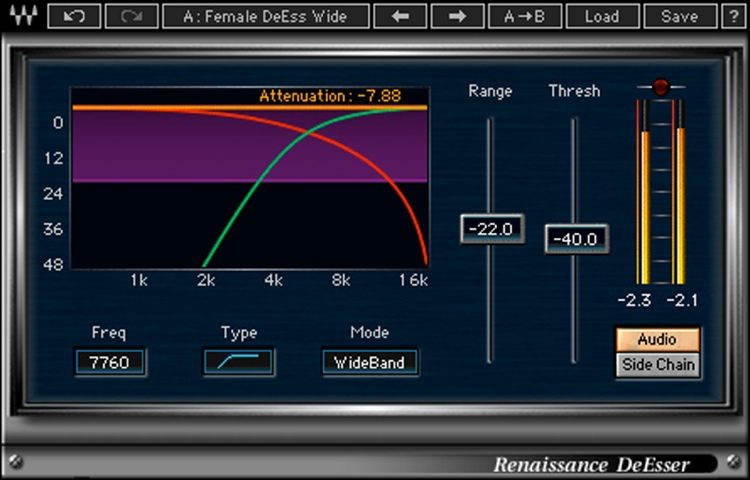Click the Thresh label

point(574,90)
